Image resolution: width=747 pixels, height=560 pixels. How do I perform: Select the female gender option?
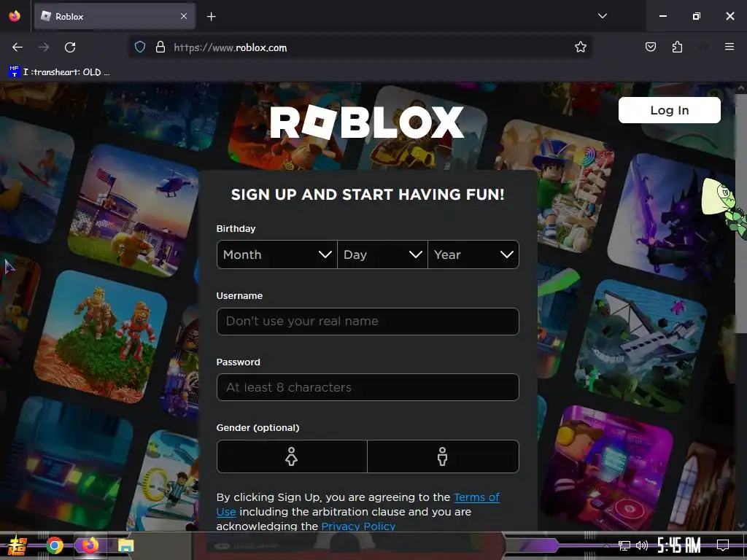click(292, 456)
